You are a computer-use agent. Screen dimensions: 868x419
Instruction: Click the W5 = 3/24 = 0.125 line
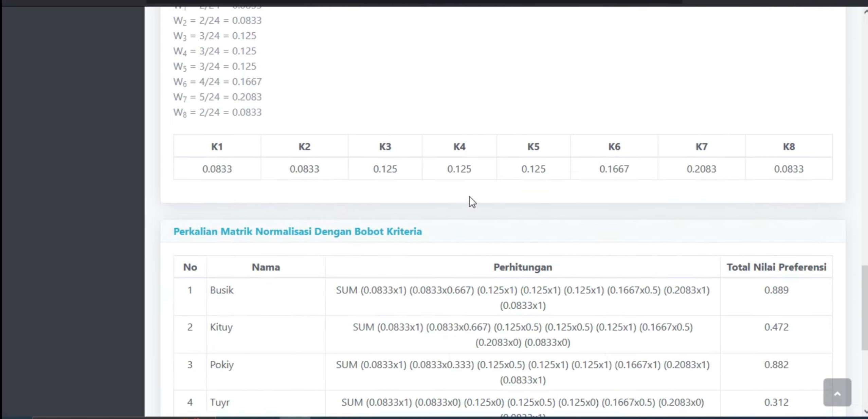tap(215, 67)
